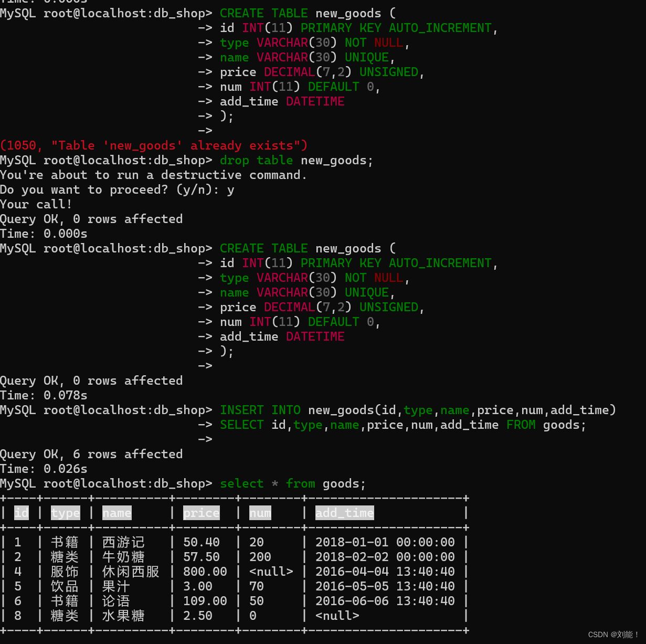646x644 pixels.
Task: Click the date '2016-05-05 13:40:40'
Action: pos(385,586)
